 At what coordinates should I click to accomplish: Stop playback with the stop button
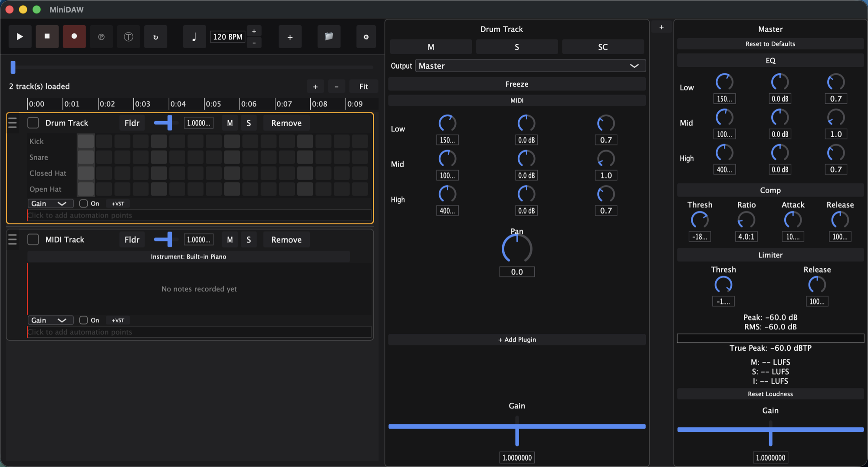(x=47, y=37)
